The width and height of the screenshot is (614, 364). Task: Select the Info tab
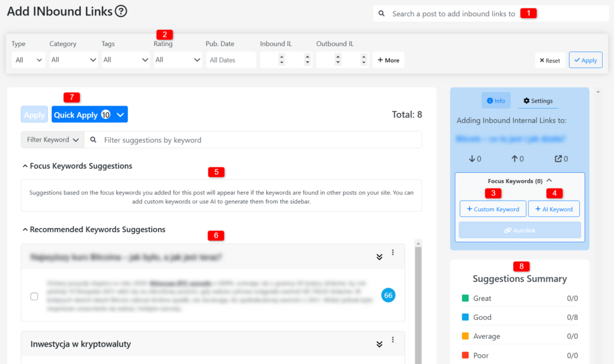pos(496,101)
